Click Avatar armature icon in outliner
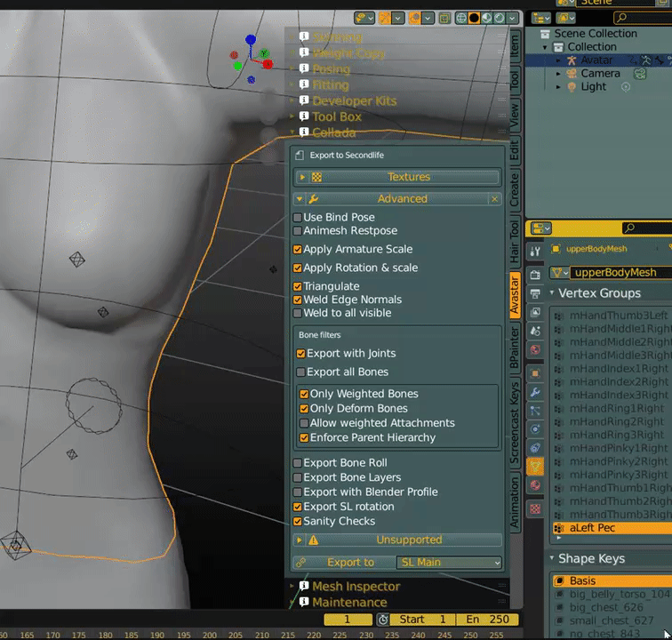The image size is (672, 640). (x=572, y=60)
